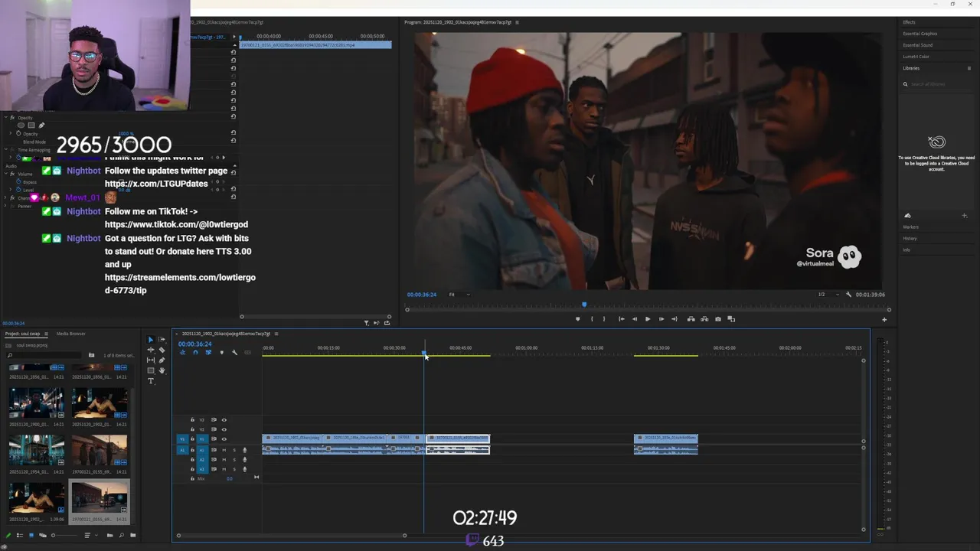
Task: Open the Fit zoom level dropdown
Action: [x=459, y=295]
